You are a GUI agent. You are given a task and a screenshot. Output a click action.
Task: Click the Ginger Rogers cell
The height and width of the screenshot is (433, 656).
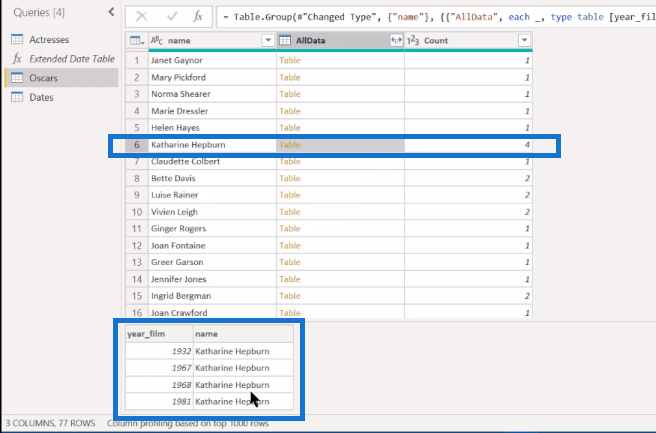tap(212, 228)
